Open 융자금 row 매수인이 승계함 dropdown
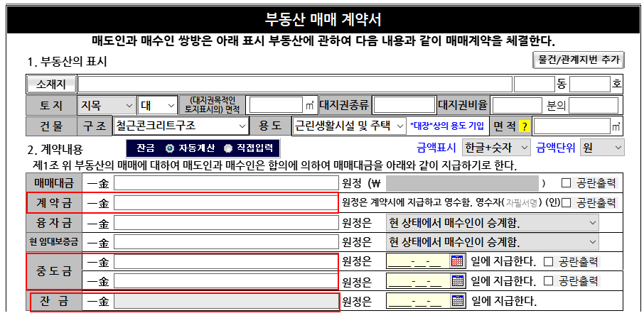Viewport: 644px width, 323px height. coord(493,223)
